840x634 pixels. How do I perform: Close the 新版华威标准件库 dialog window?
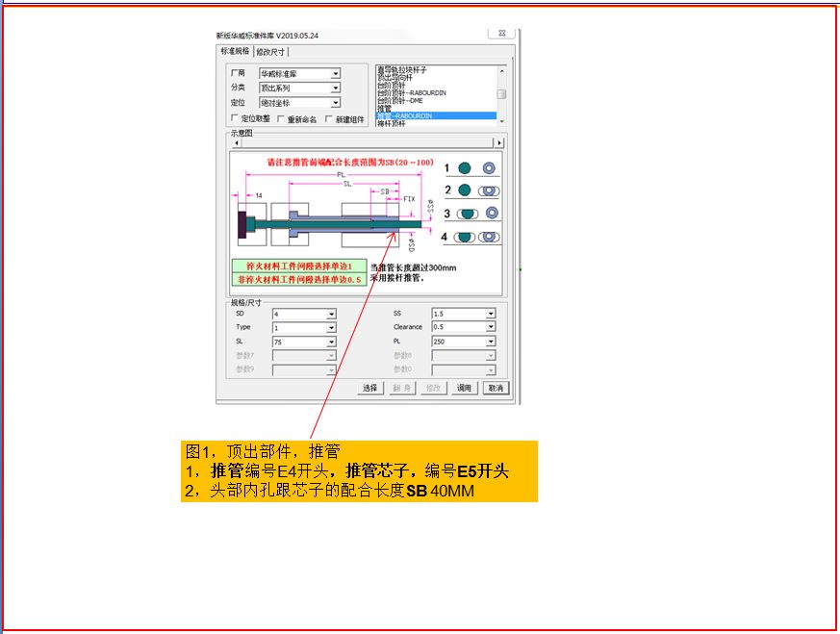502,34
